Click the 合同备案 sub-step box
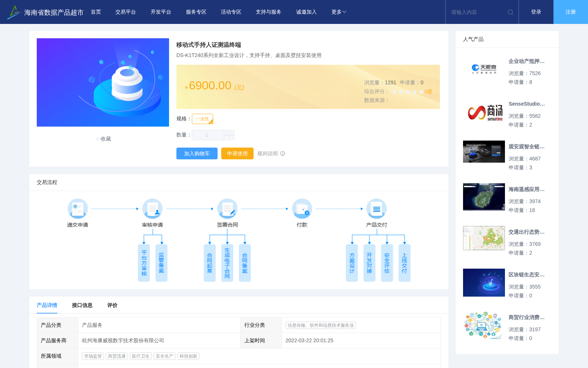 coord(245,263)
